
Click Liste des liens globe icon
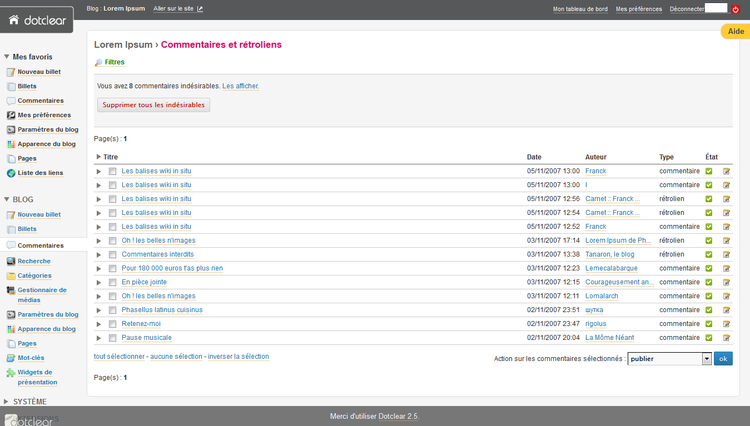[x=10, y=173]
